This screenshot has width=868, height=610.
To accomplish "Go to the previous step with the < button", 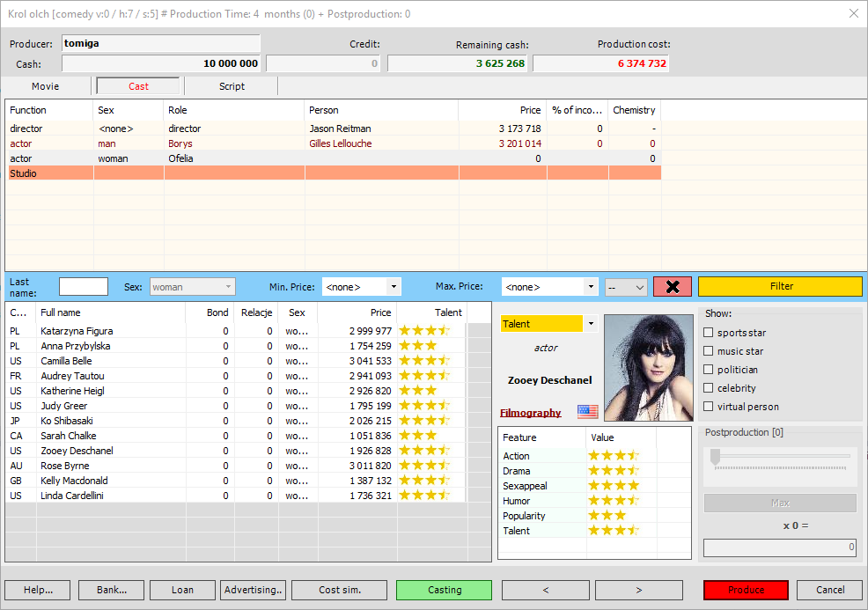I will [545, 590].
